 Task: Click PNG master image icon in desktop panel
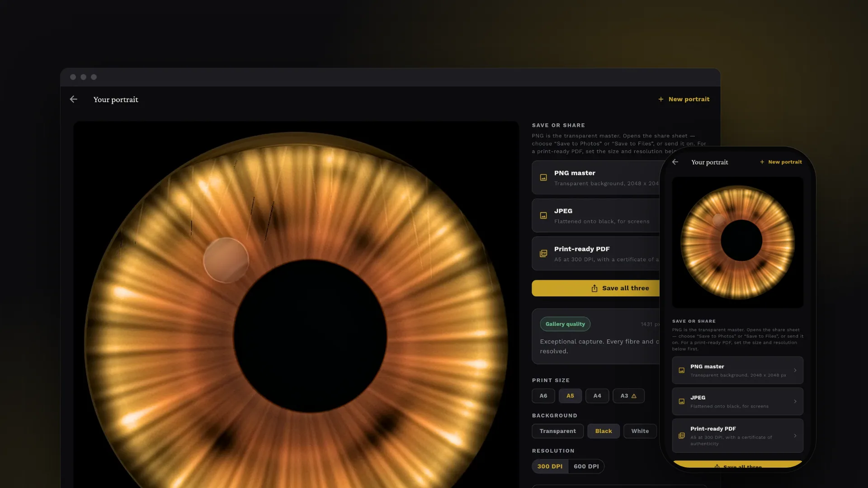point(543,178)
